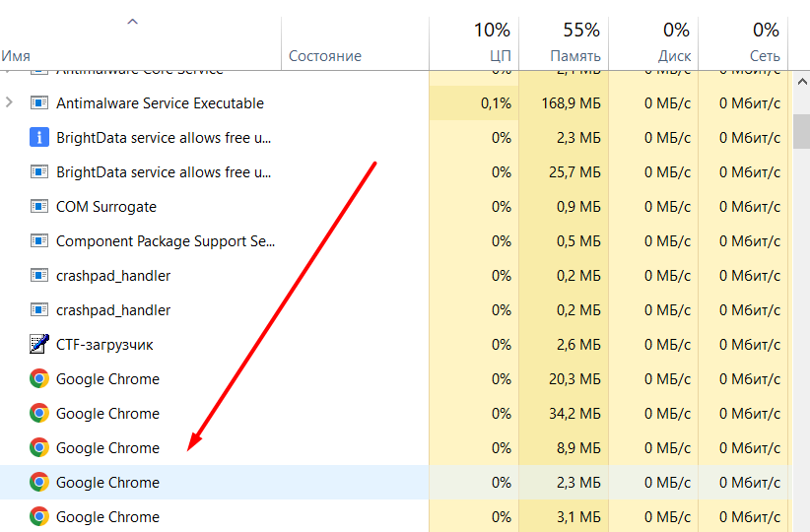The image size is (810, 532).
Task: Click the Component Package Support icon
Action: pos(39,241)
